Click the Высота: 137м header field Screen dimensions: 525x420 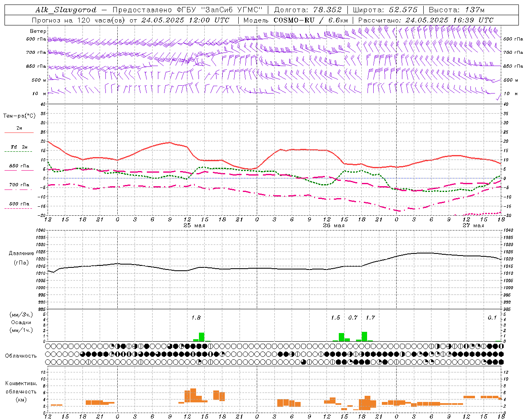(457, 10)
